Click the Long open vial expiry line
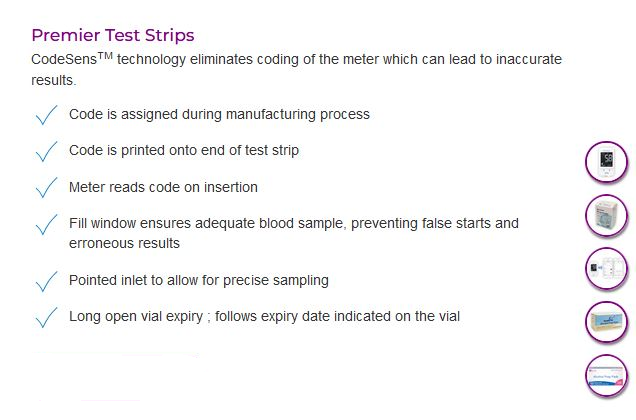 [264, 317]
